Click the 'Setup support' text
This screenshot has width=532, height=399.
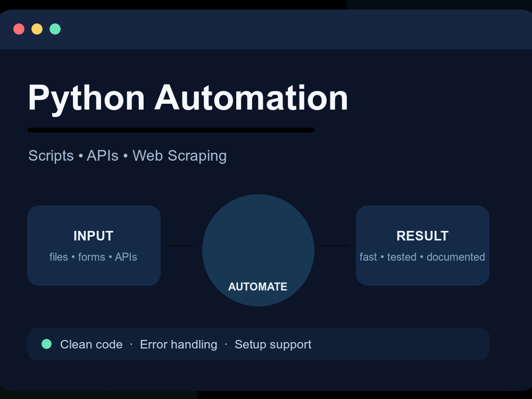point(273,345)
